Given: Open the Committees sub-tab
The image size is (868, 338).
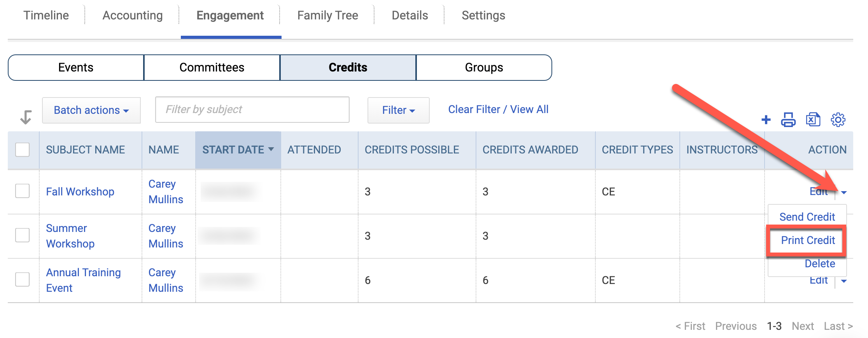Looking at the screenshot, I should pyautogui.click(x=212, y=68).
